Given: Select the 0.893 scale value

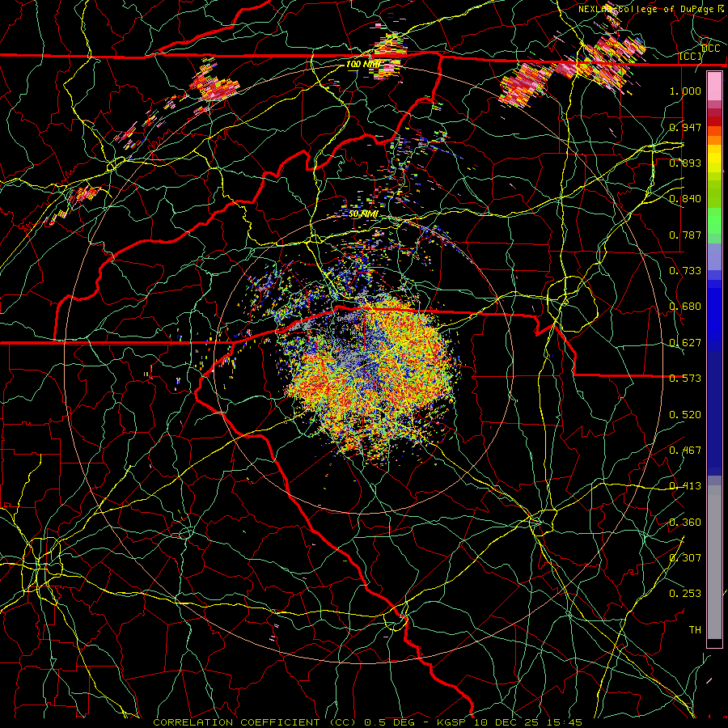Looking at the screenshot, I should tap(685, 163).
